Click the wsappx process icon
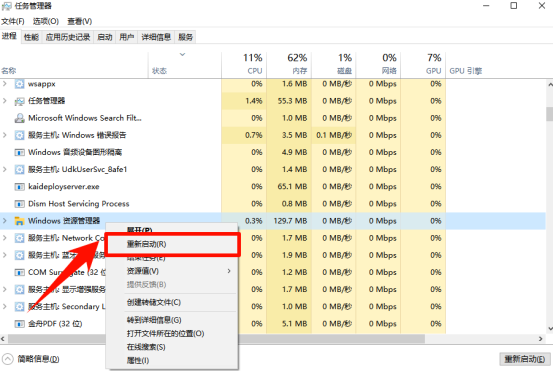The height and width of the screenshot is (372, 553). pyautogui.click(x=19, y=84)
